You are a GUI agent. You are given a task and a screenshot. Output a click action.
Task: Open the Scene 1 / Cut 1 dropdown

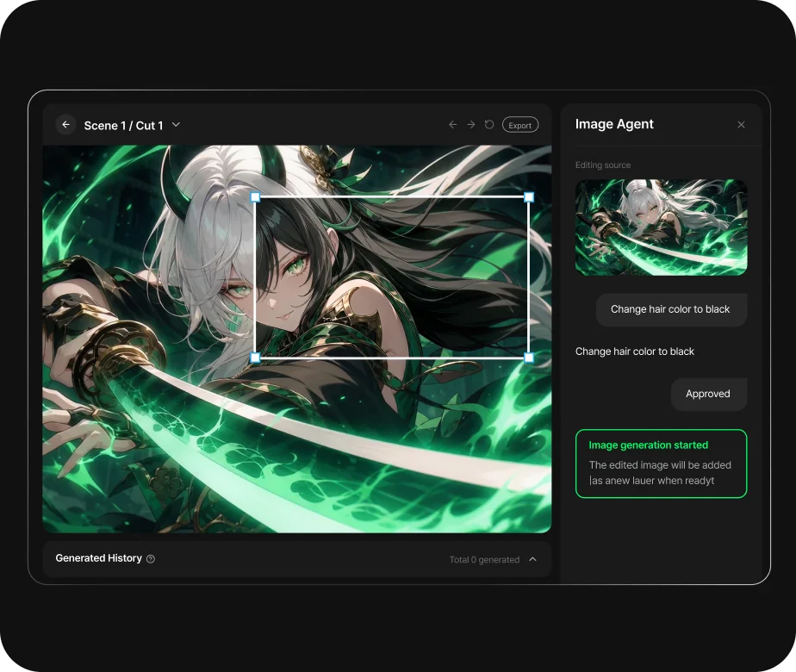pyautogui.click(x=176, y=125)
